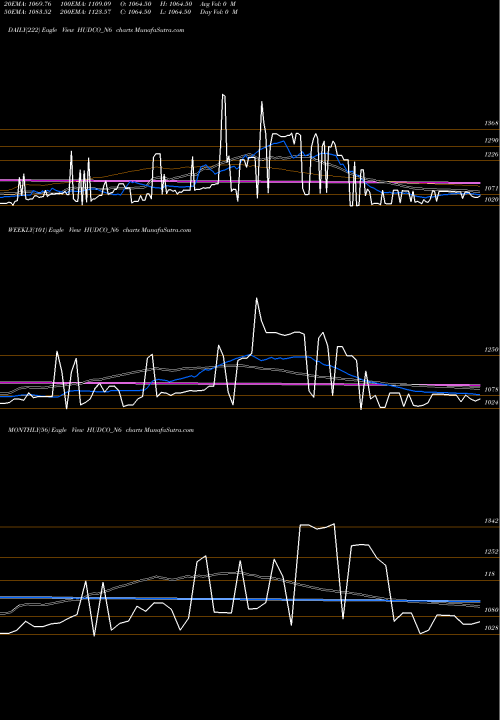
Task: Click the 100EMA value in the header
Action: point(86,4)
